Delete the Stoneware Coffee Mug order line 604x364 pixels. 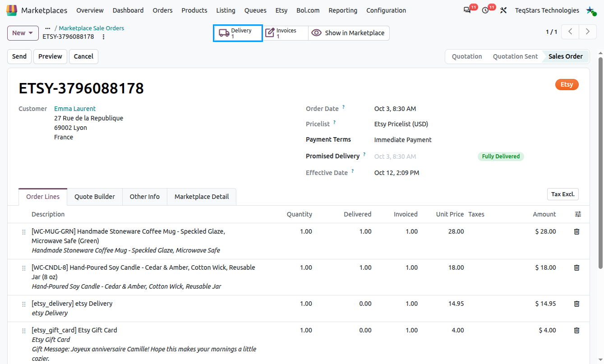pos(576,231)
